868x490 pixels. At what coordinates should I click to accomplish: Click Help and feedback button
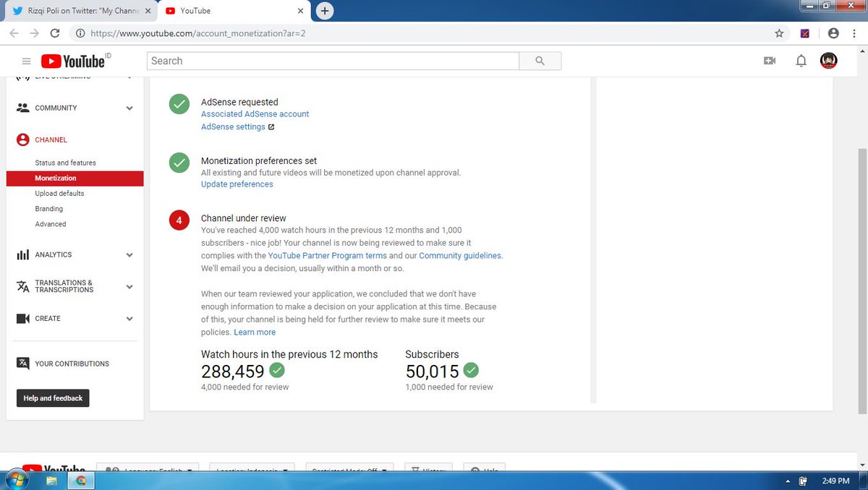coord(53,398)
